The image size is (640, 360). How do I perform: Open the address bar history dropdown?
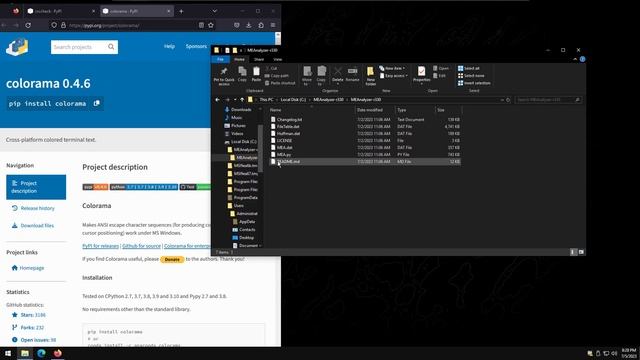[502, 100]
